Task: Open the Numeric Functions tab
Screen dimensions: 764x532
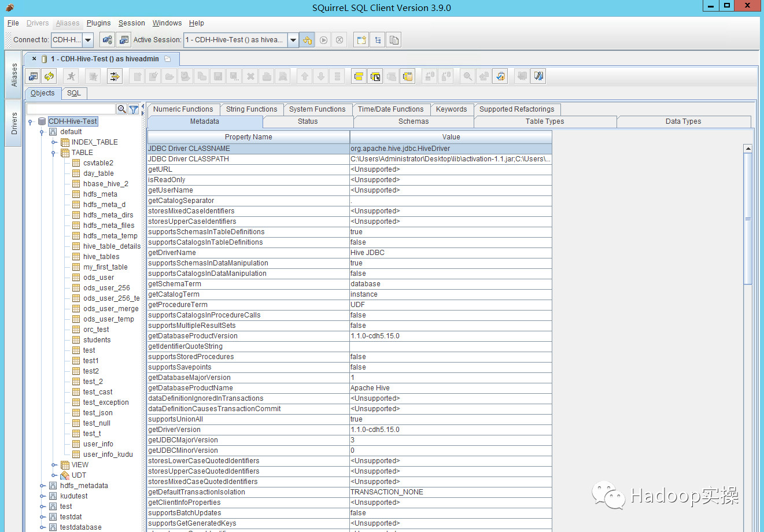Action: [x=183, y=109]
